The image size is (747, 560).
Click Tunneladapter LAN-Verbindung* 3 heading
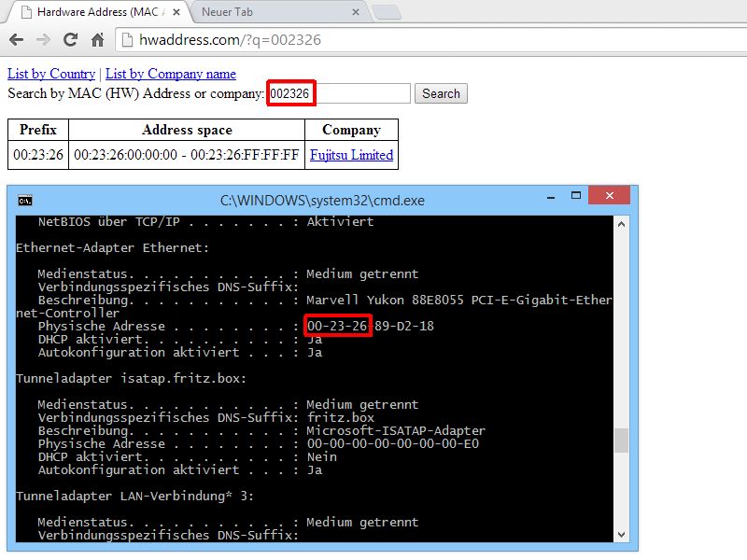134,497
